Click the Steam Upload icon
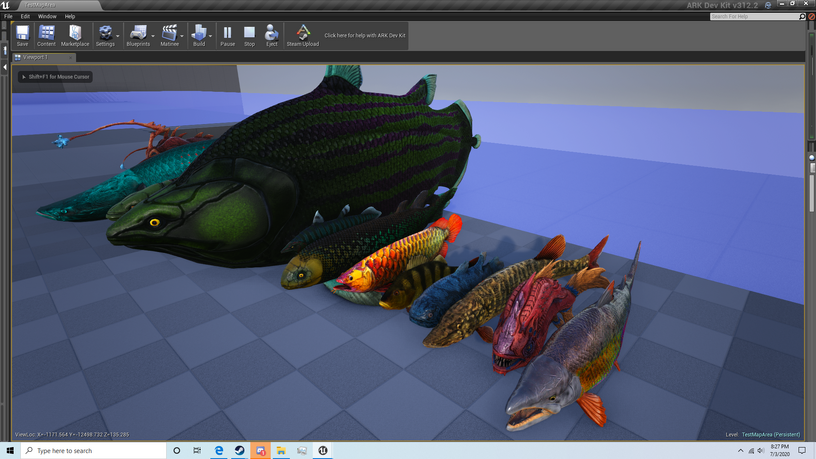The width and height of the screenshot is (816, 459). 303,35
